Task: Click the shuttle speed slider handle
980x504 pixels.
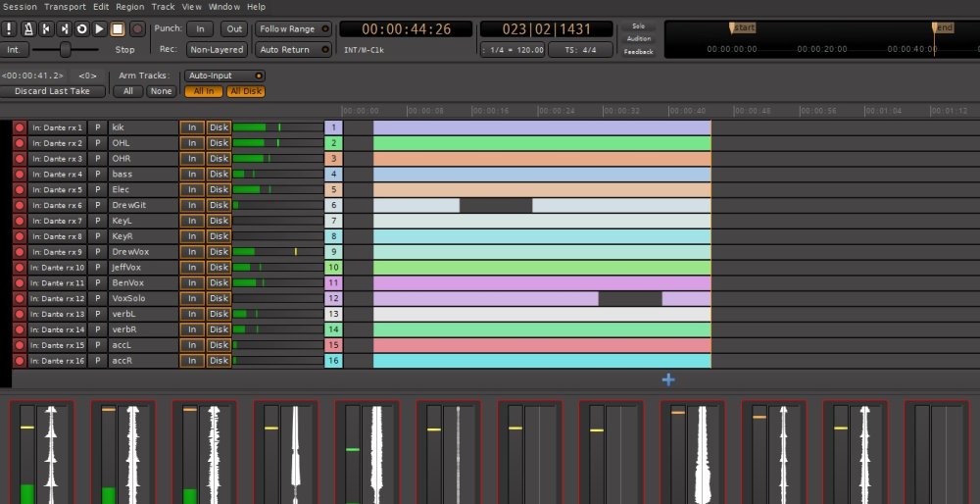Action: click(66, 49)
